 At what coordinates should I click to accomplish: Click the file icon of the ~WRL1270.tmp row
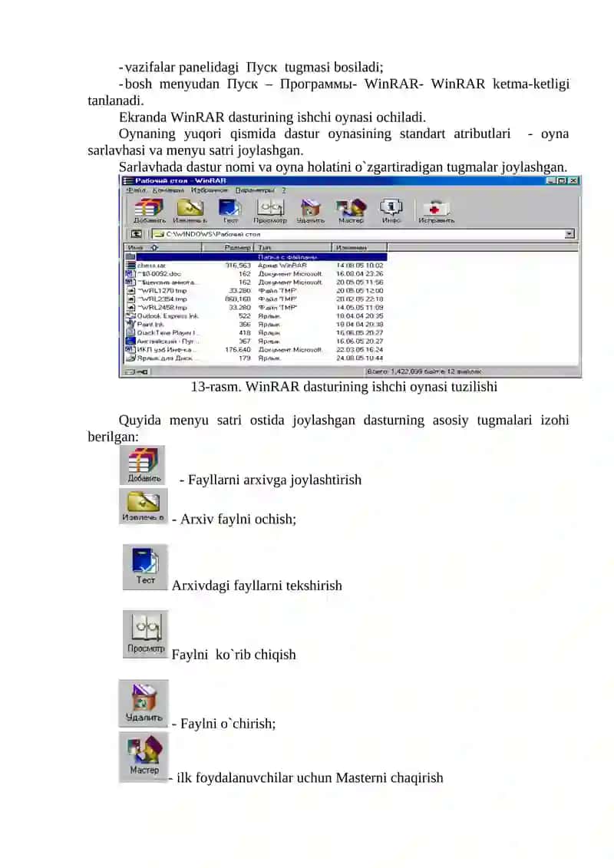(x=130, y=291)
